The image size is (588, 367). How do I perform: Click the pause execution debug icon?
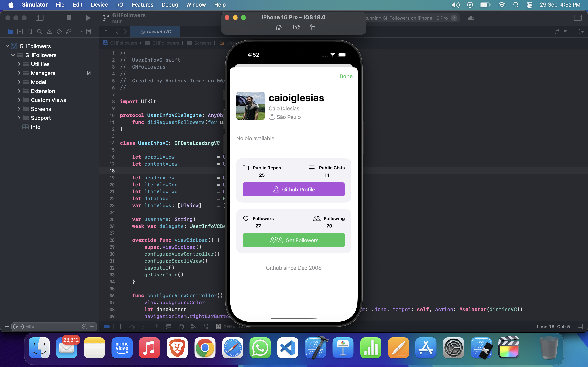(120, 327)
